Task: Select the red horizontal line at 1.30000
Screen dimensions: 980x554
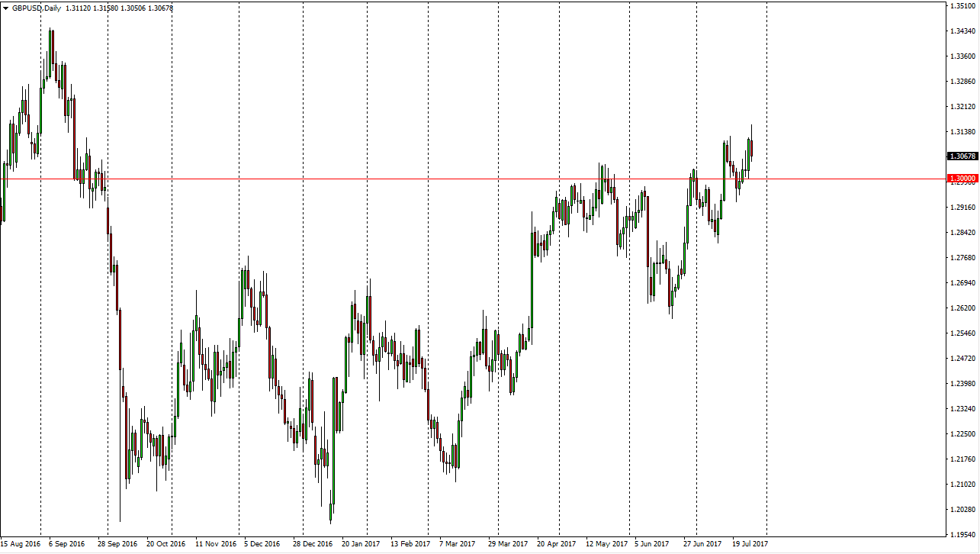Action: (x=473, y=179)
